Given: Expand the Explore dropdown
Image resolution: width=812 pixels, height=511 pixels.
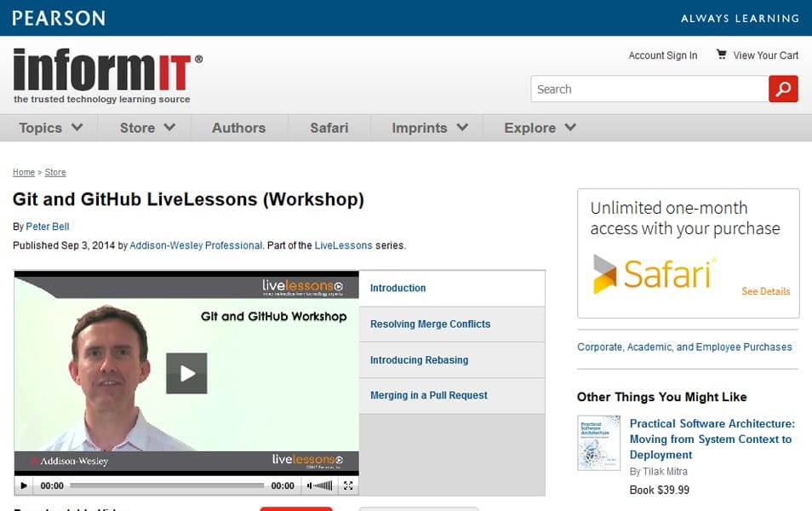Looking at the screenshot, I should tap(539, 127).
